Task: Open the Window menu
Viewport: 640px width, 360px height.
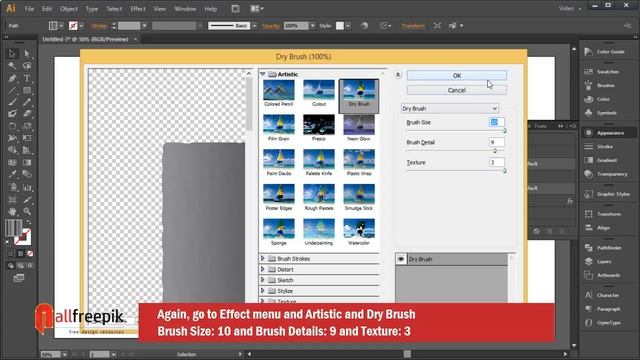Action: (185, 9)
